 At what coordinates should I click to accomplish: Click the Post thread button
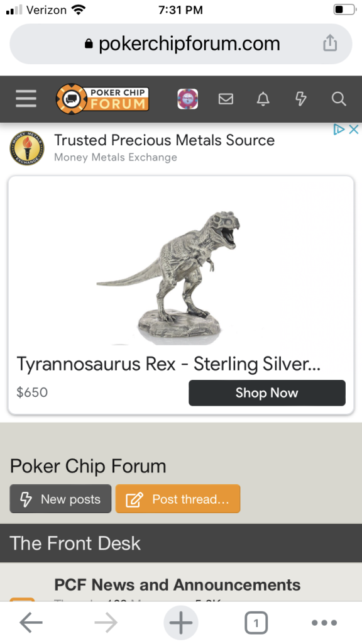tap(178, 499)
